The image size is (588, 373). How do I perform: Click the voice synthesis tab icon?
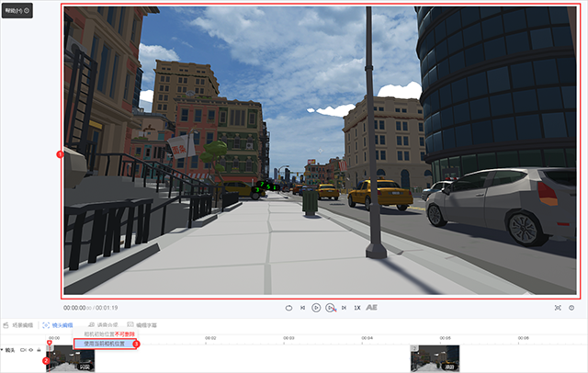point(91,324)
